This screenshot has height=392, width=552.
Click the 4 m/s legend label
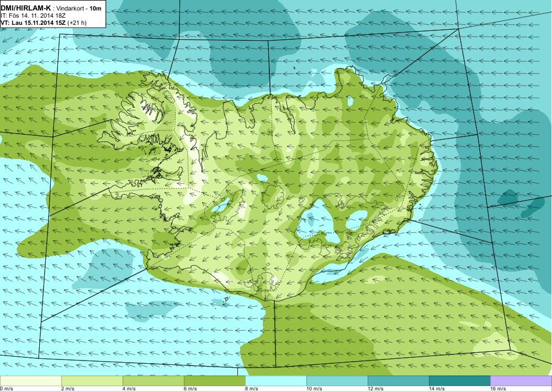129,389
